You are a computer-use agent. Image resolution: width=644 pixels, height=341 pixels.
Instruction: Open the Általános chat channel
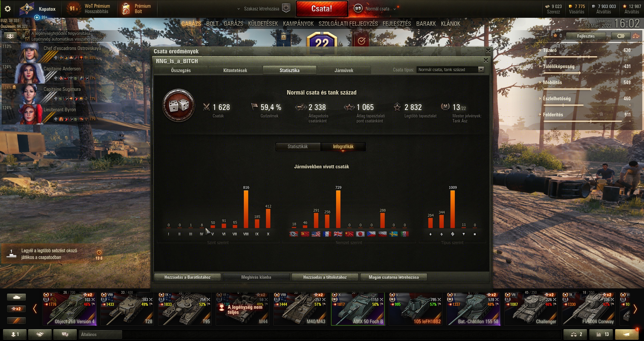coord(101,334)
